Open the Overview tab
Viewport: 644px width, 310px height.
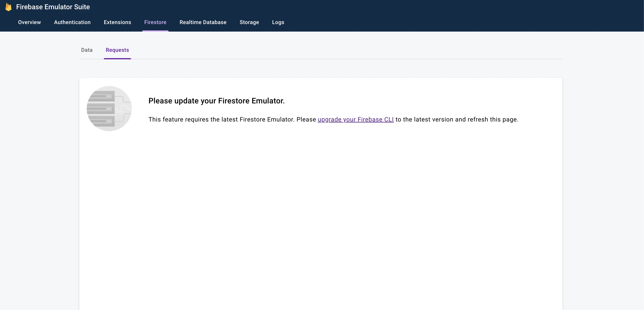29,22
